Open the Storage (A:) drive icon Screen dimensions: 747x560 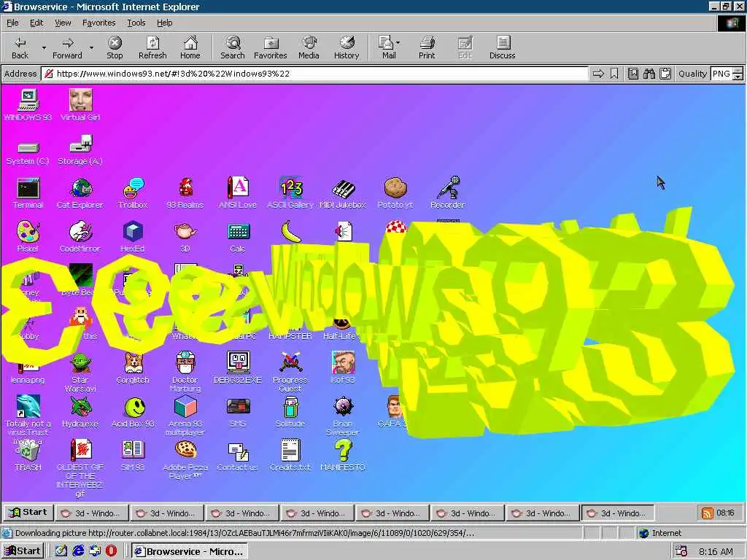coord(80,150)
